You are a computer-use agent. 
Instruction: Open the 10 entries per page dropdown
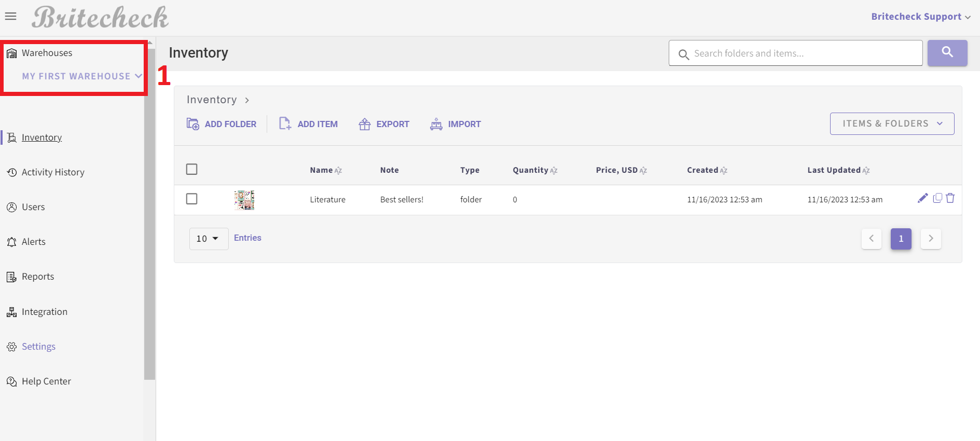click(x=209, y=239)
